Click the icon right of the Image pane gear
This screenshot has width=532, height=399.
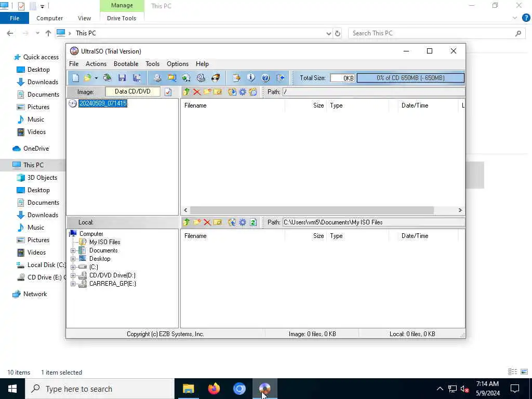click(x=253, y=92)
